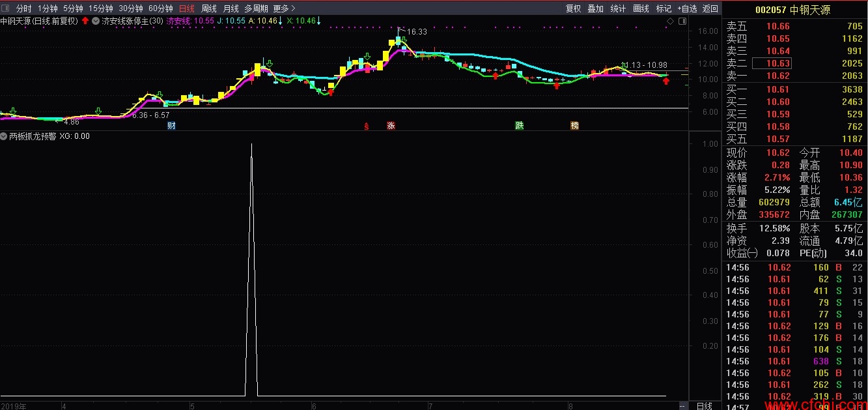Click the last red up arrow near 10.98
The image size is (868, 410).
[665, 81]
